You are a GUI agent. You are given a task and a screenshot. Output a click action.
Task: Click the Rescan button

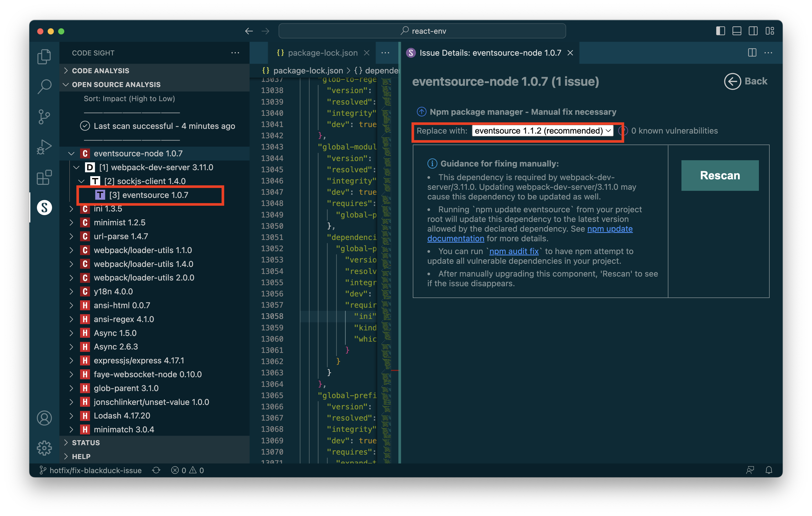click(x=720, y=175)
